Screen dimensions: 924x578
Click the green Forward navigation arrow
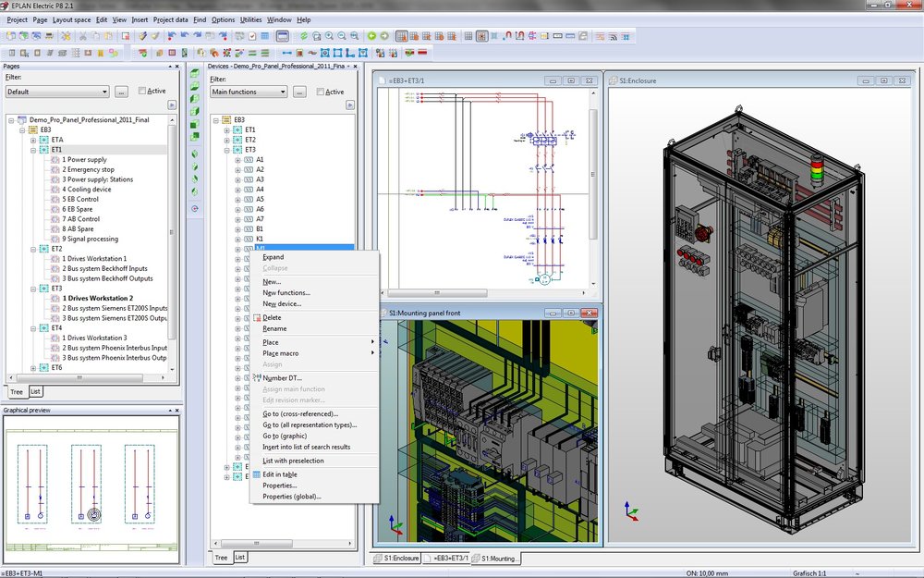[384, 36]
